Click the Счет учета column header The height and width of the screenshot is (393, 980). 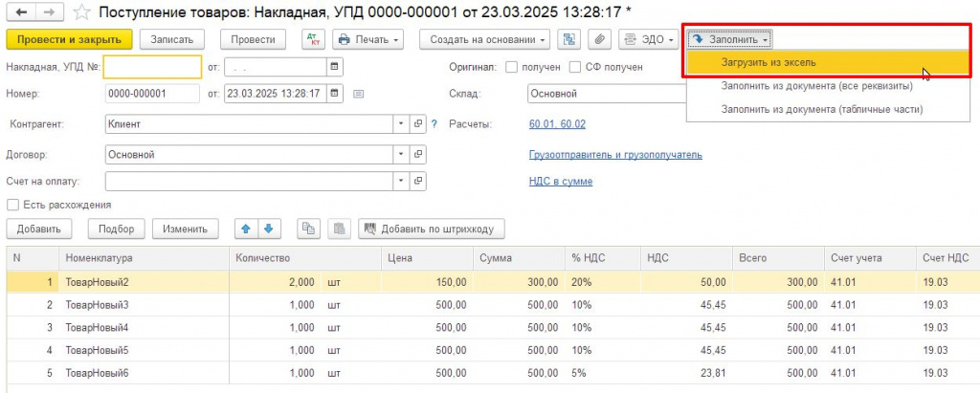[x=870, y=258]
